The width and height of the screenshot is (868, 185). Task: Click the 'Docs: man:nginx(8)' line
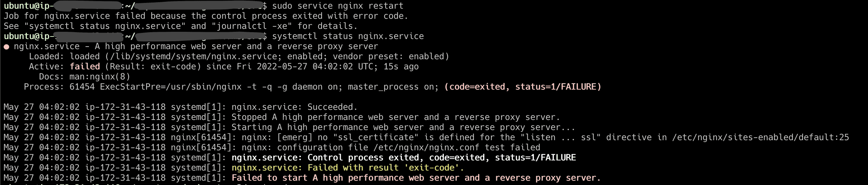(84, 77)
